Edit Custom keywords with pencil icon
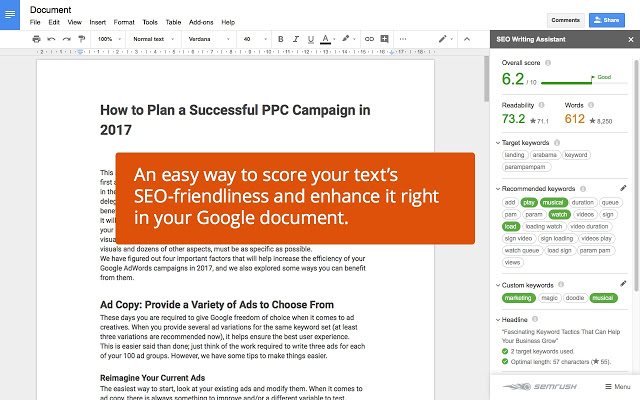The image size is (640, 400). (623, 284)
